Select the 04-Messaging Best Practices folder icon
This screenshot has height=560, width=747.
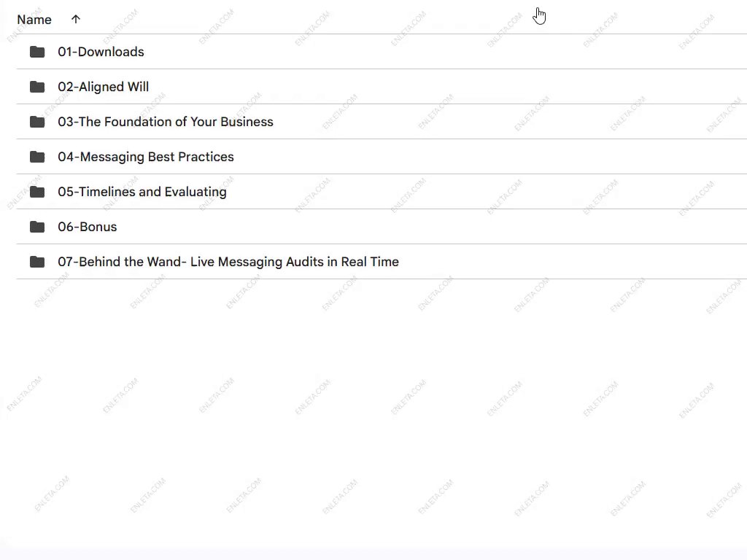tap(37, 157)
